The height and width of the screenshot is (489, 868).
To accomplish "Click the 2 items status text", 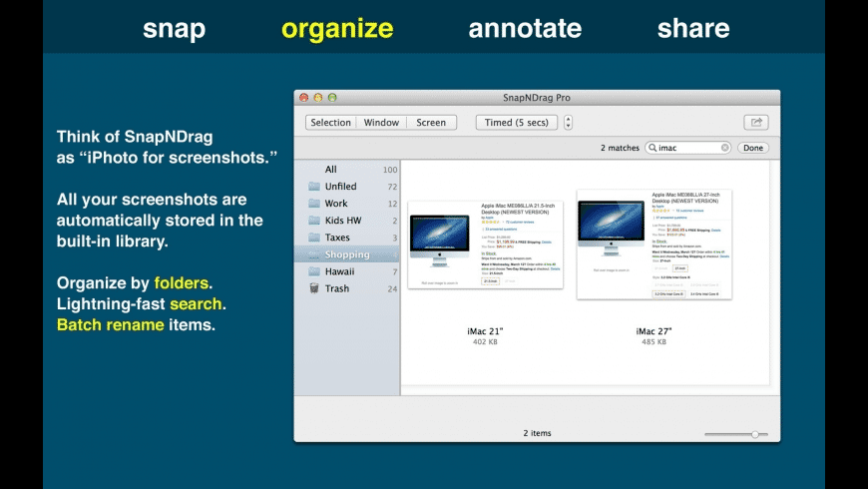I will coord(537,433).
